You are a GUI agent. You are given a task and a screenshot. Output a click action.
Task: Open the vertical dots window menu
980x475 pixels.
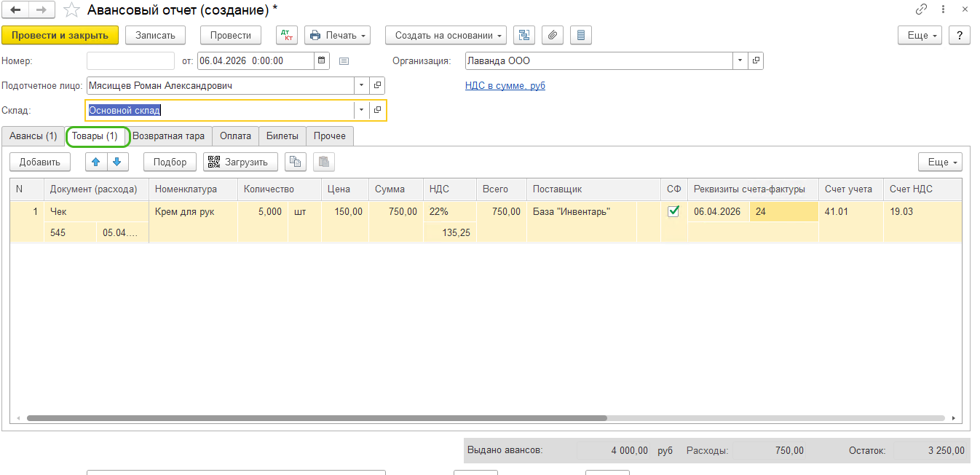point(942,9)
